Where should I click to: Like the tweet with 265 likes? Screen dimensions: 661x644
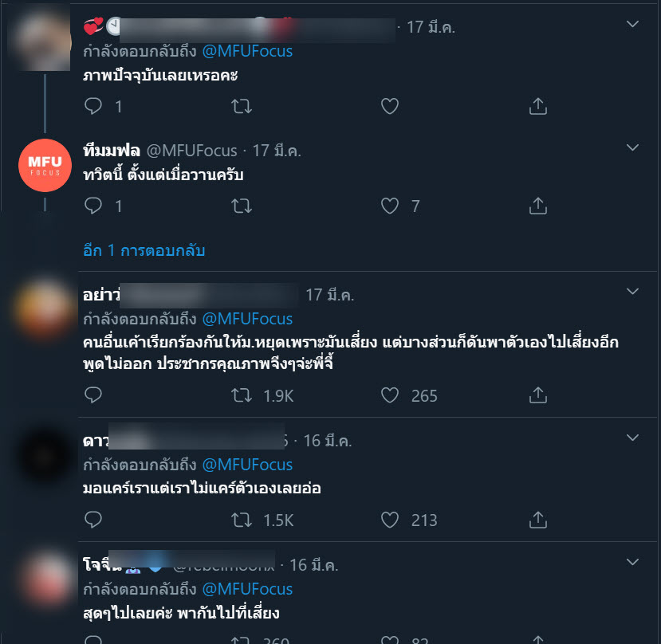click(390, 395)
